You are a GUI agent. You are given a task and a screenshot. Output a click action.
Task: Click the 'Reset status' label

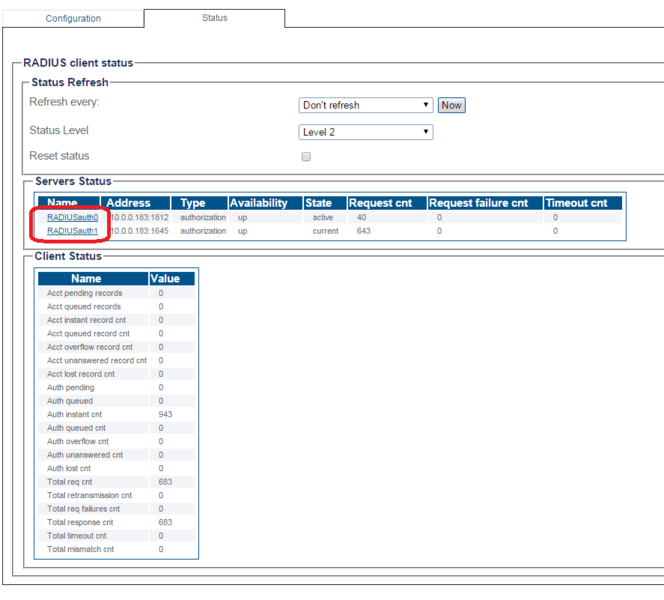59,156
